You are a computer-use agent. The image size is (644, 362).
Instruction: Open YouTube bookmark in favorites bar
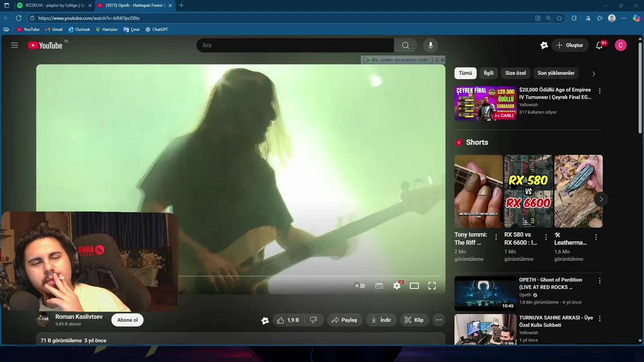click(x=28, y=30)
